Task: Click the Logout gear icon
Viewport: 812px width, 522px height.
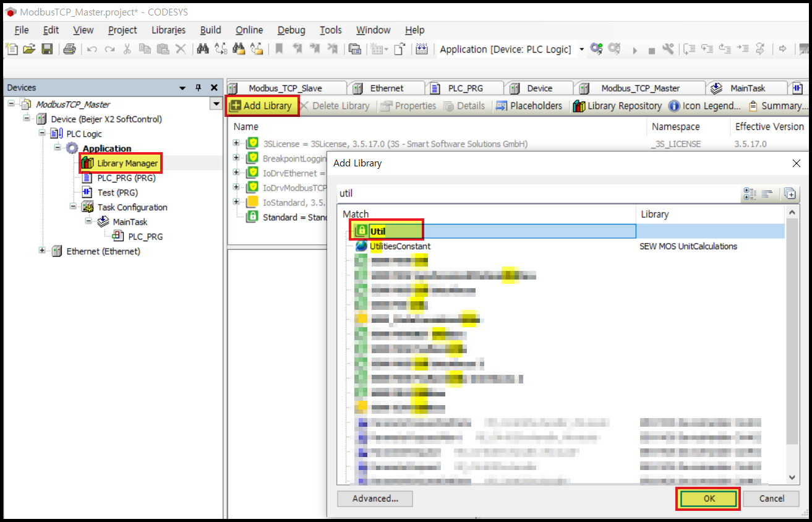Action: pos(614,49)
